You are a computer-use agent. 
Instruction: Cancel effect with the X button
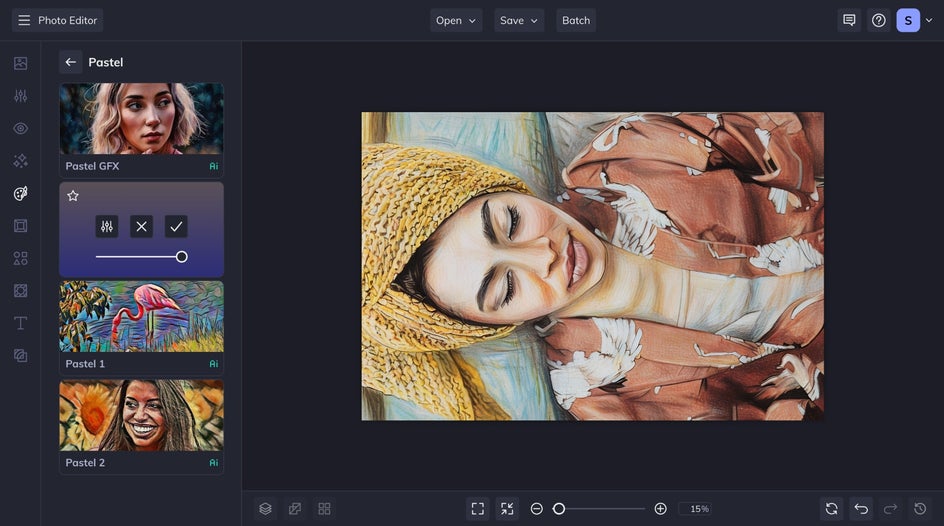[x=141, y=226]
